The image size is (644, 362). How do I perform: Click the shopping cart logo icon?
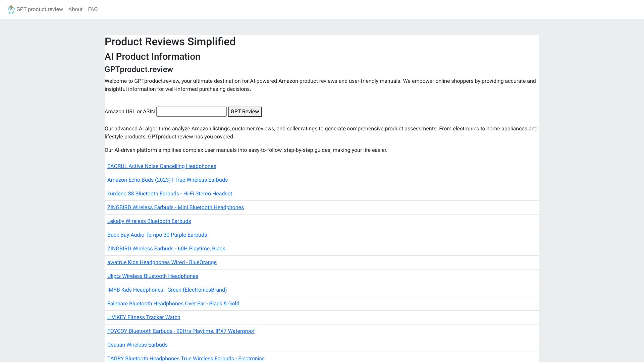pyautogui.click(x=11, y=9)
